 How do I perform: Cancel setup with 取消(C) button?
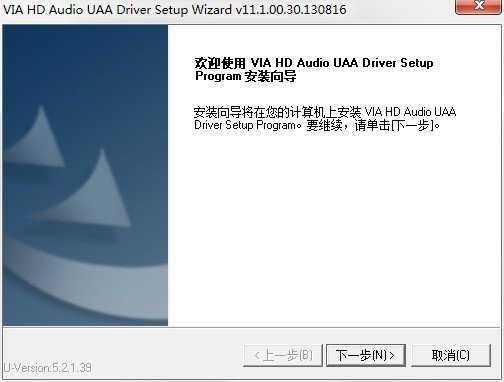click(451, 355)
